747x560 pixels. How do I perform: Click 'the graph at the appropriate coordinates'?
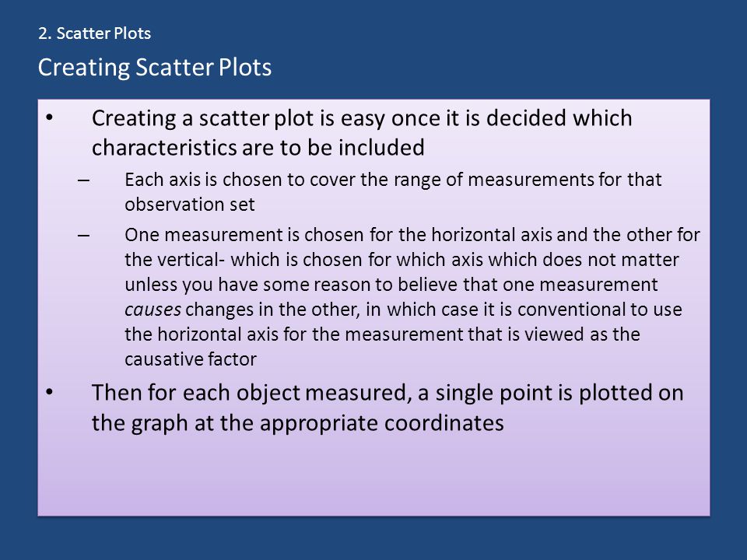pyautogui.click(x=298, y=423)
